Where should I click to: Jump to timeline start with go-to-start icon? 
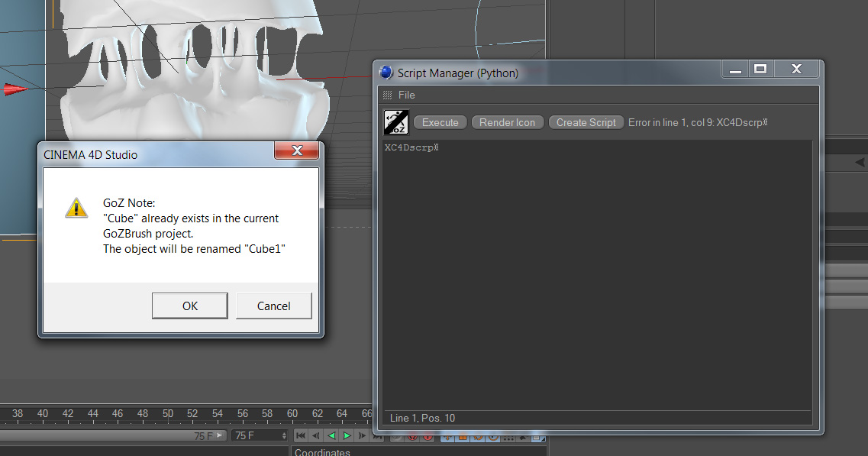coord(301,435)
